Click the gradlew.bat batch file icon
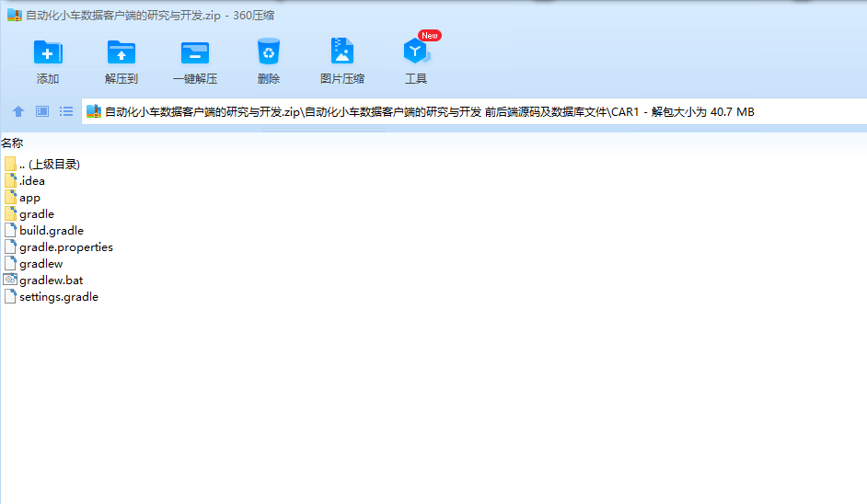 coord(10,280)
